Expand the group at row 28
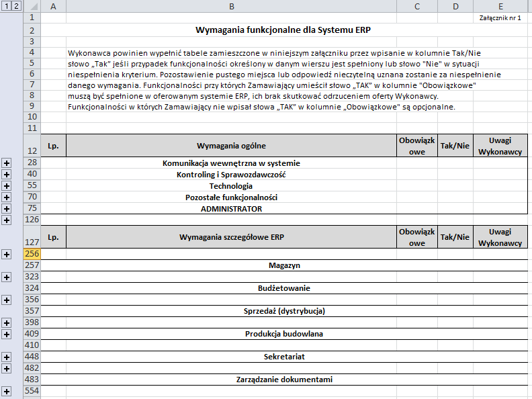This screenshot has height=399, width=532. 7,163
